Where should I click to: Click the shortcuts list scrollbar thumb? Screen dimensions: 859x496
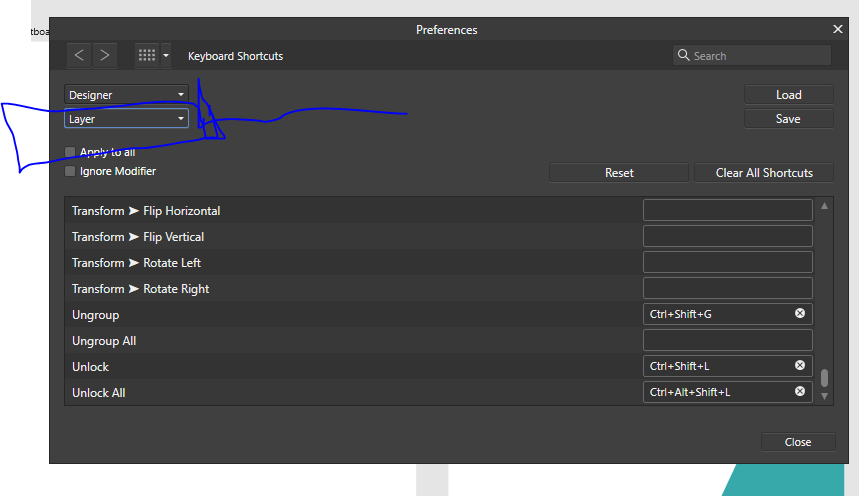[x=824, y=378]
